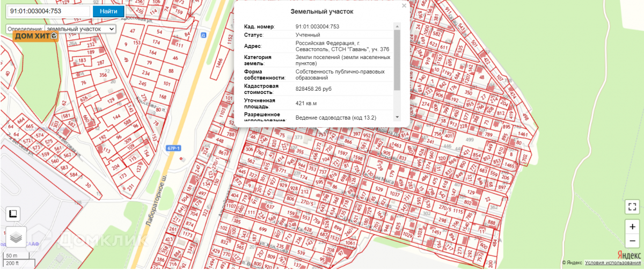Select cadastral number 91:01:003004:753 in popup
644x270 pixels.
(317, 26)
